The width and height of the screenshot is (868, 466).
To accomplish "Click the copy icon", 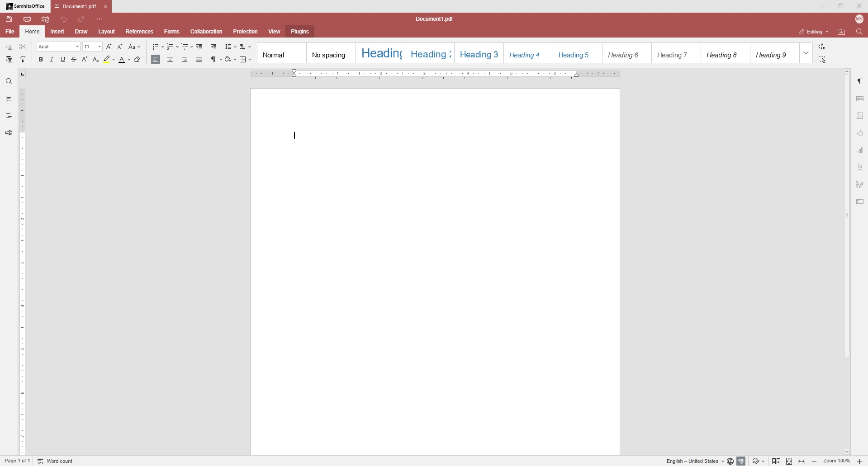I will 9,47.
